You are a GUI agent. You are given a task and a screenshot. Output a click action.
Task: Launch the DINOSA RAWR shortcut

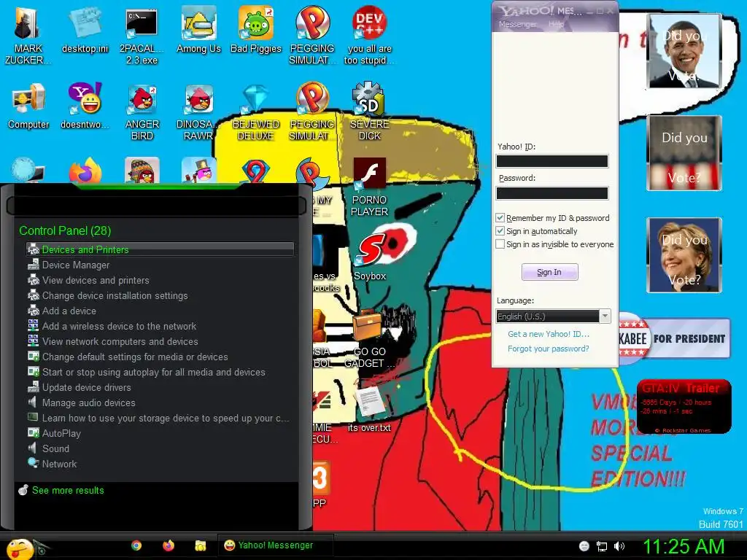[198, 112]
